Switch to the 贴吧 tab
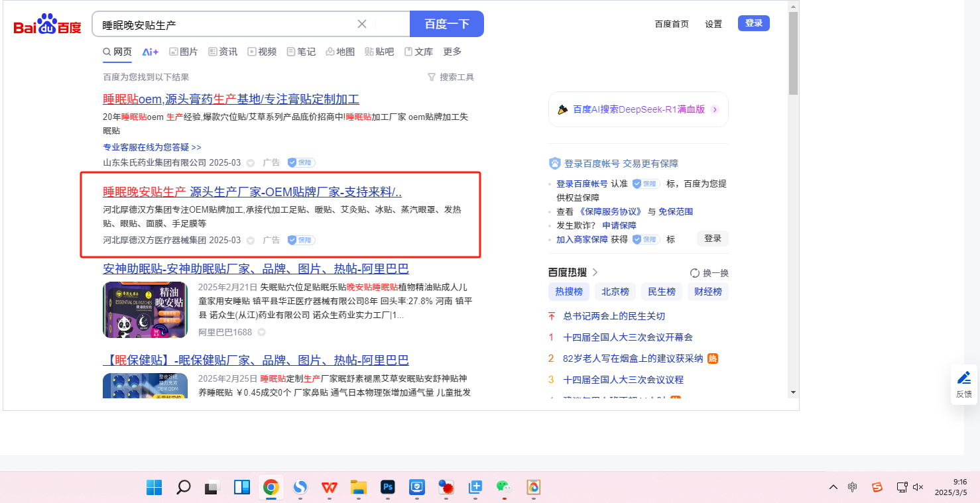The image size is (980, 503). tap(379, 52)
